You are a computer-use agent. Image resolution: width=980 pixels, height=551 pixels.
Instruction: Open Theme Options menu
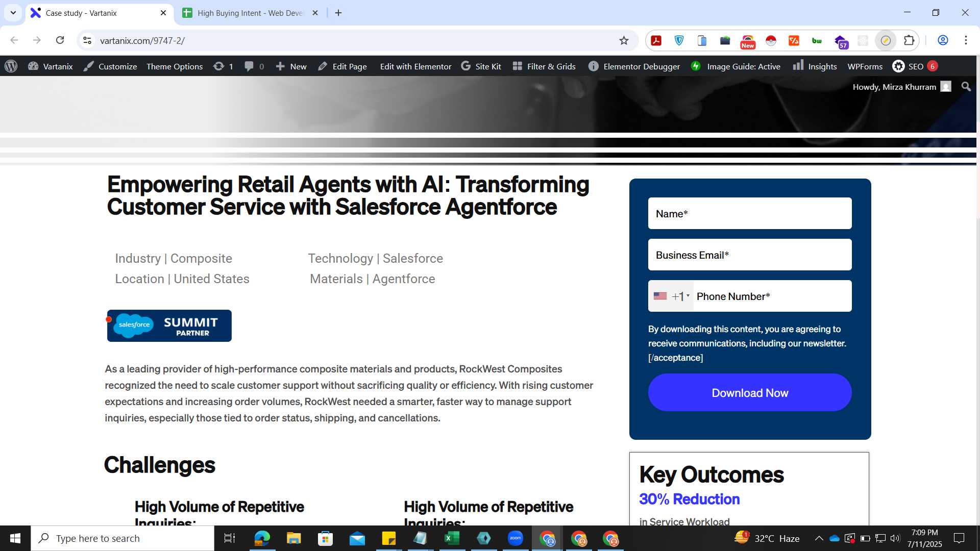(x=175, y=66)
